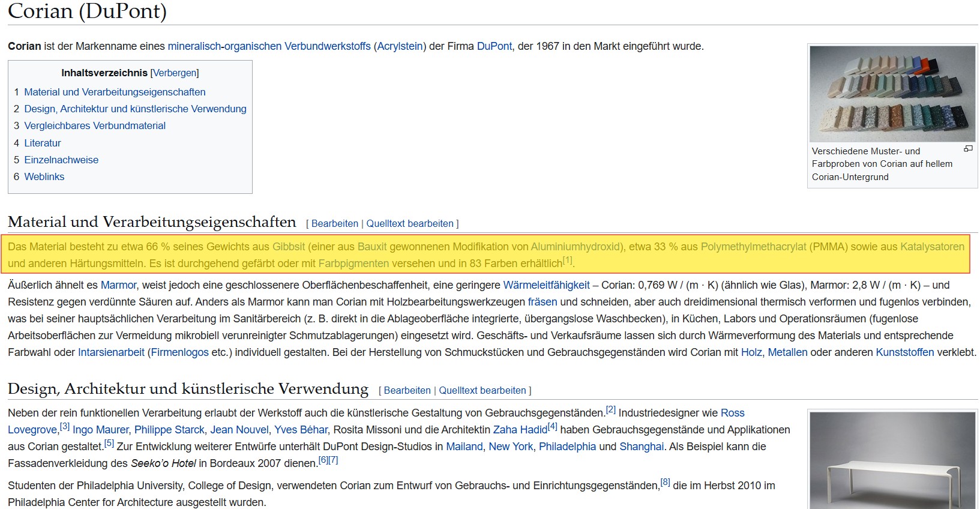Follow the mineralisch link in intro sentence
This screenshot has width=980, height=509.
[194, 46]
